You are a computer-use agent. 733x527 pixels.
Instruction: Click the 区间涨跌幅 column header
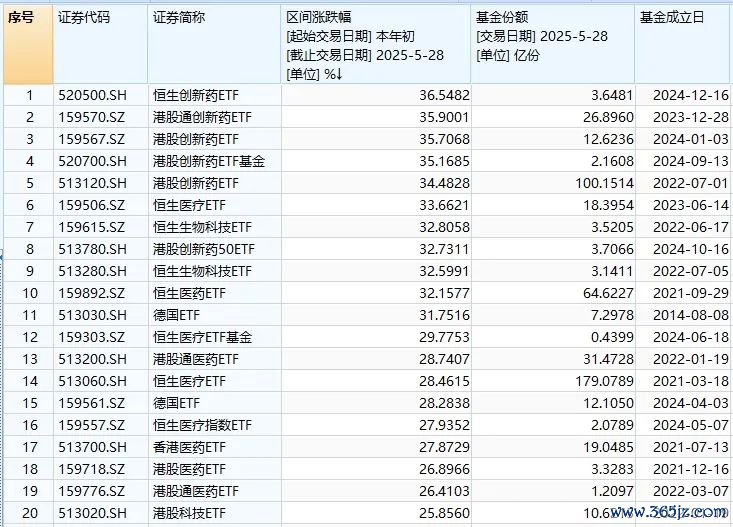[376, 44]
